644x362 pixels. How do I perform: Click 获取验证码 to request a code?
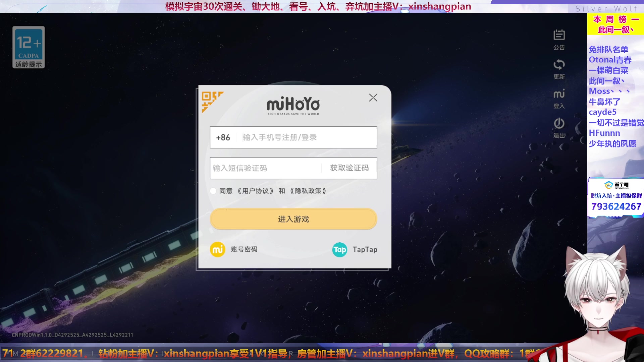(x=349, y=168)
